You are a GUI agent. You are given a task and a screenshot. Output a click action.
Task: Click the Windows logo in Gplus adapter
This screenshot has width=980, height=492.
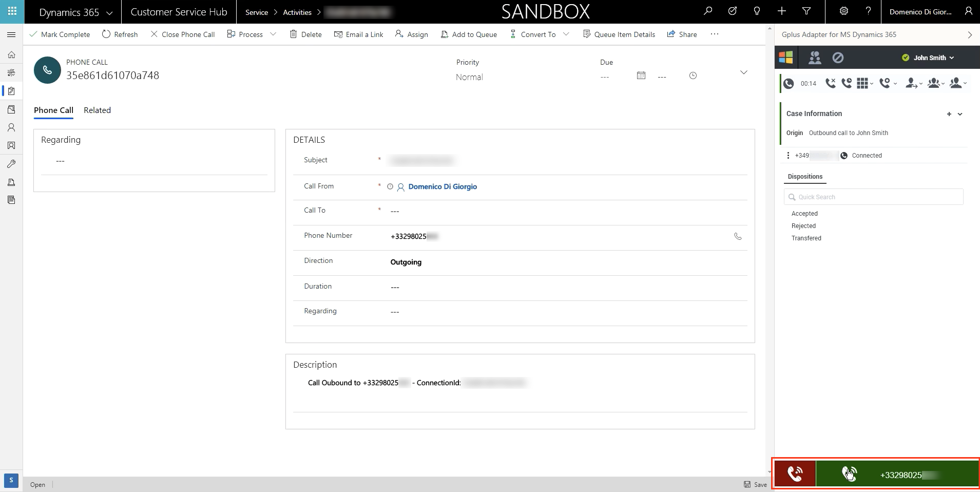point(786,58)
